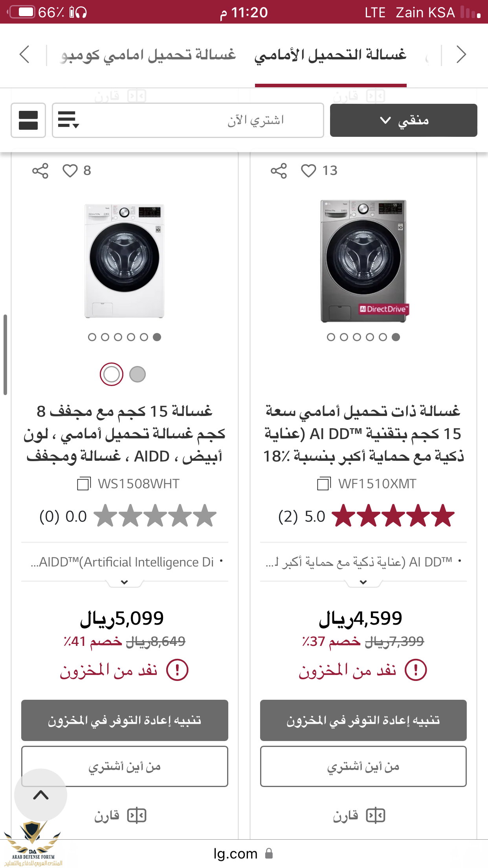Compare the WF1510XMT washer at card bottom
This screenshot has height=868, width=488.
click(359, 816)
